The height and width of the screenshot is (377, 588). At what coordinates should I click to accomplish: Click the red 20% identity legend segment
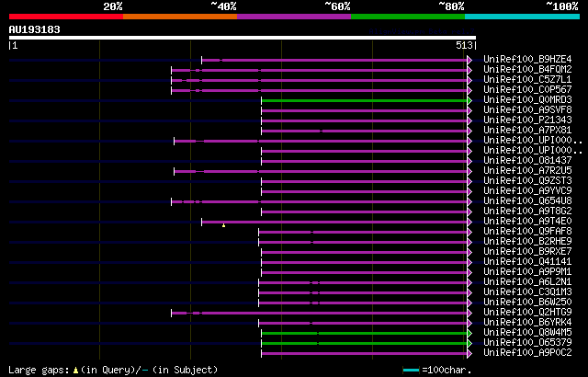[66, 17]
